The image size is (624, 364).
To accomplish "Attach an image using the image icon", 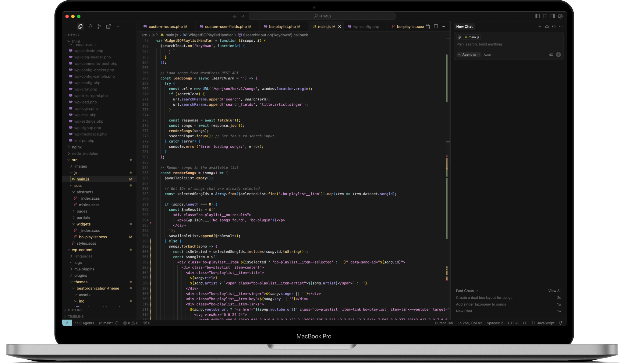I will pos(551,55).
